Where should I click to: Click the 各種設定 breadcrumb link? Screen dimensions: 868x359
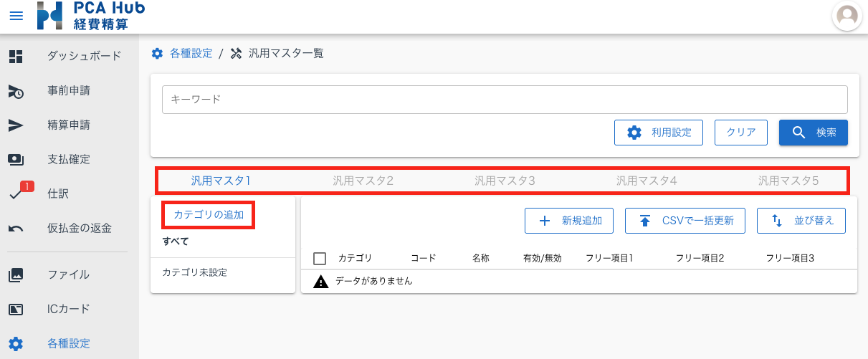tap(191, 54)
